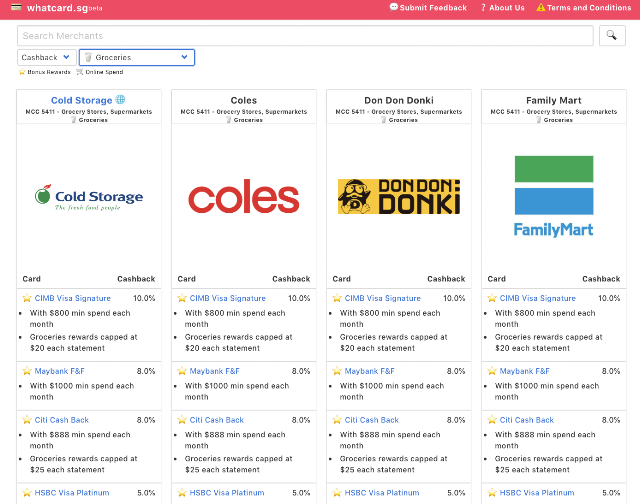The width and height of the screenshot is (640, 504).
Task: Click star icon beside Coles CIMB Visa Signature
Action: click(x=182, y=298)
